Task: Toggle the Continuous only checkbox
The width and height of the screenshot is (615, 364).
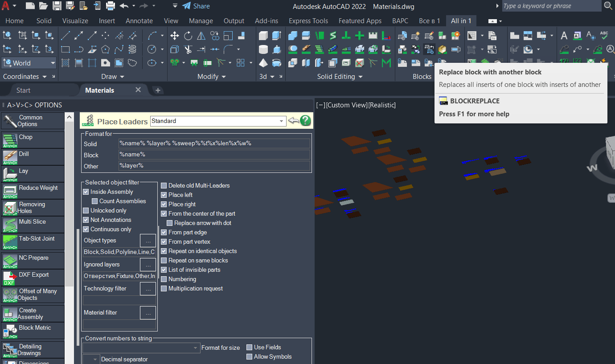Action: [x=86, y=229]
